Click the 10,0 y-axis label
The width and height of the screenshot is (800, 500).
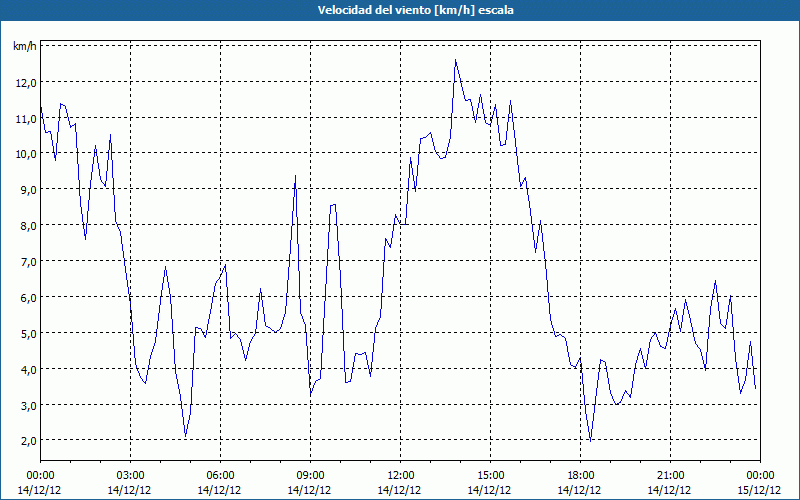(26, 154)
